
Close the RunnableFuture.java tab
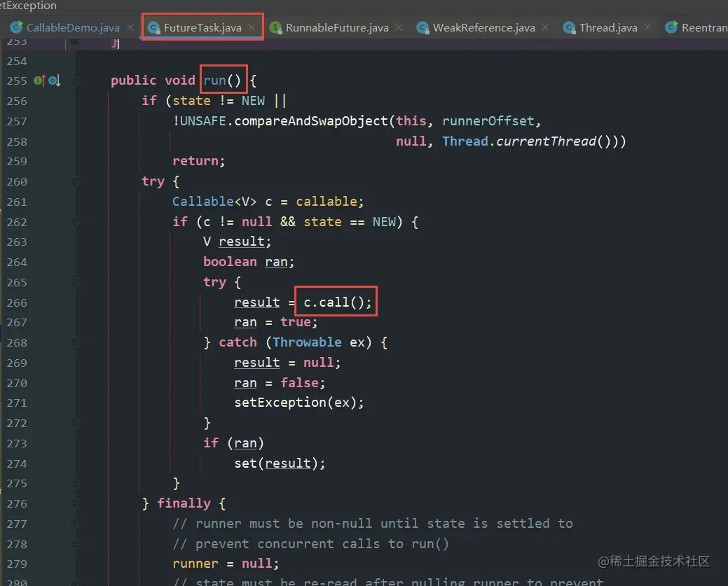(399, 28)
